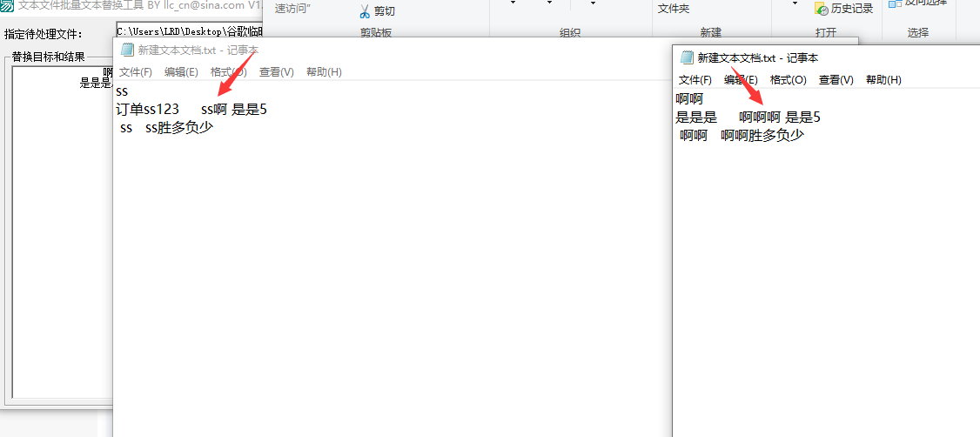Click the 历史记录 history icon
The image size is (980, 437).
coord(821,9)
